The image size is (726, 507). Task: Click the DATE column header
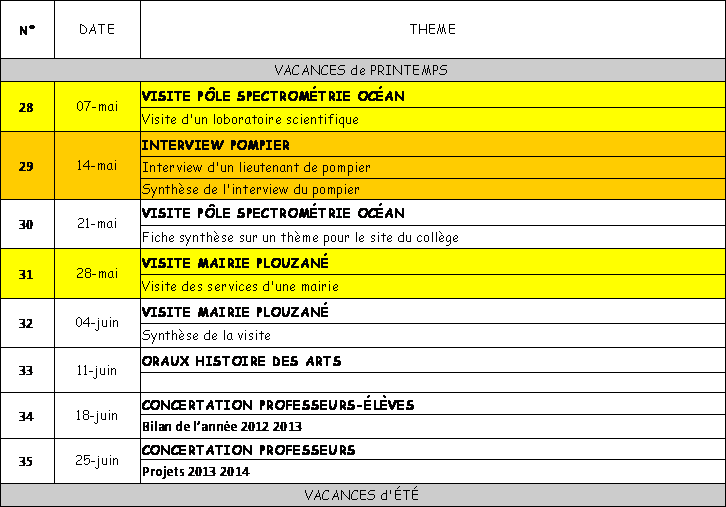click(97, 30)
